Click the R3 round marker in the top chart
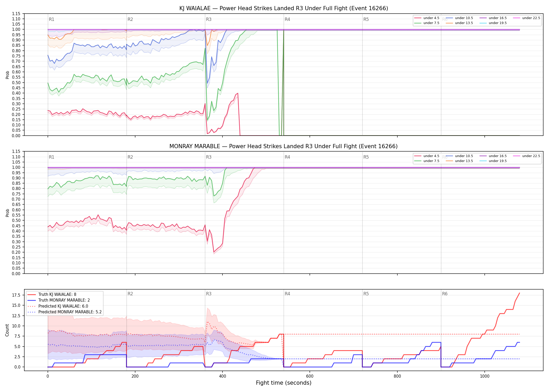Viewport: 549px width, 392px height. [x=209, y=19]
